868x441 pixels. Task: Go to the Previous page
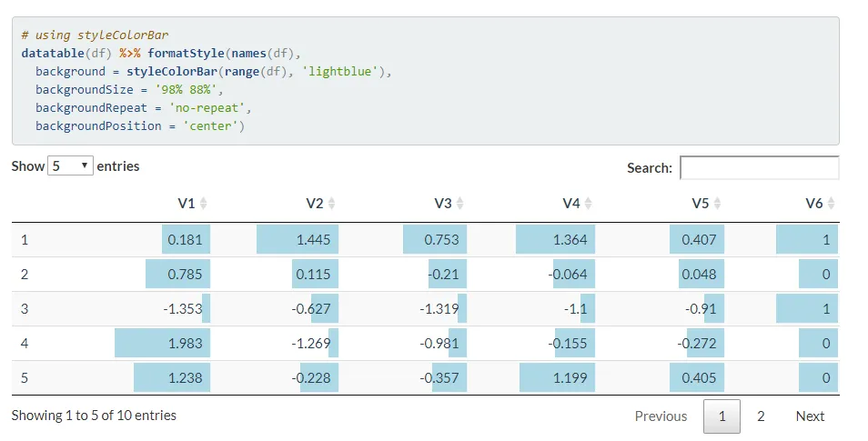pyautogui.click(x=661, y=416)
